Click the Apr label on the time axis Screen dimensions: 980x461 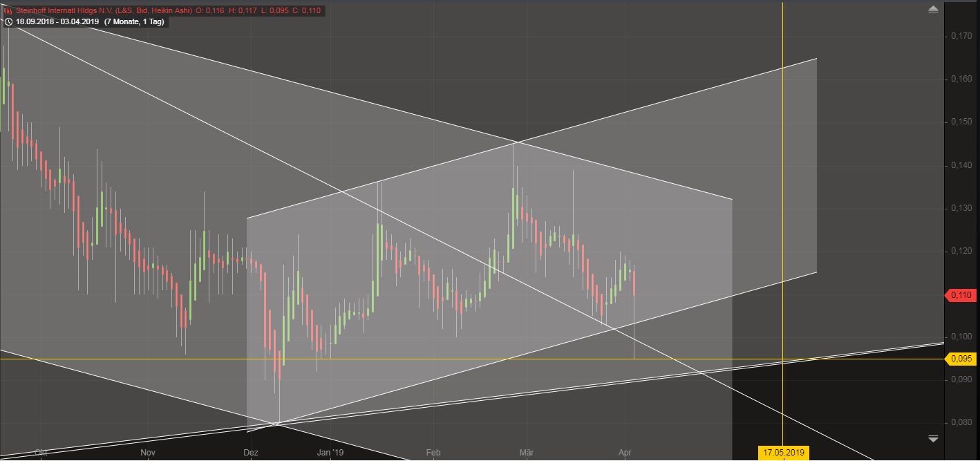coord(625,453)
